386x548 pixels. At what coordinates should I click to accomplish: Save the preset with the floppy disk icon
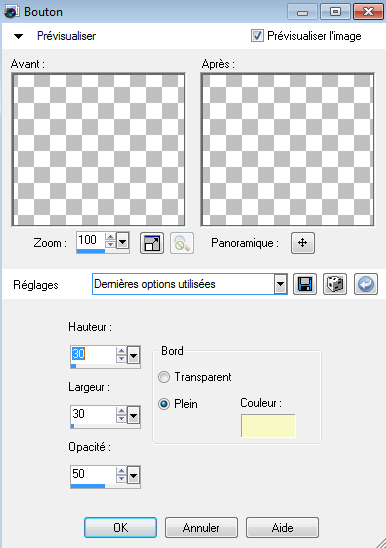(305, 284)
